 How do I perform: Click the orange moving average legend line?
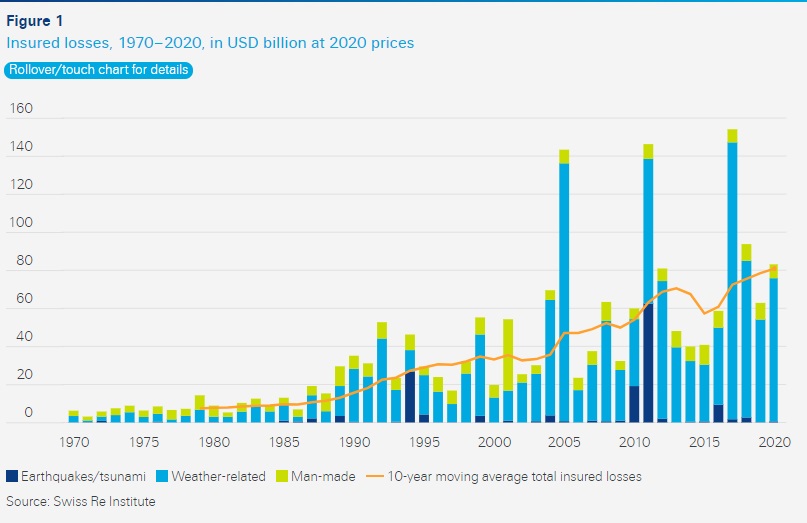375,476
